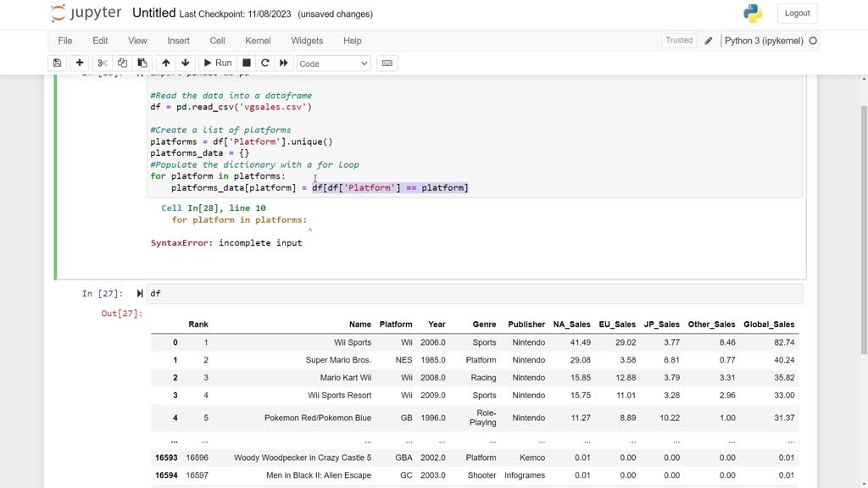Click the pd.read_csv('vgsales.csv') code line
The height and width of the screenshot is (488, 868).
(x=231, y=108)
